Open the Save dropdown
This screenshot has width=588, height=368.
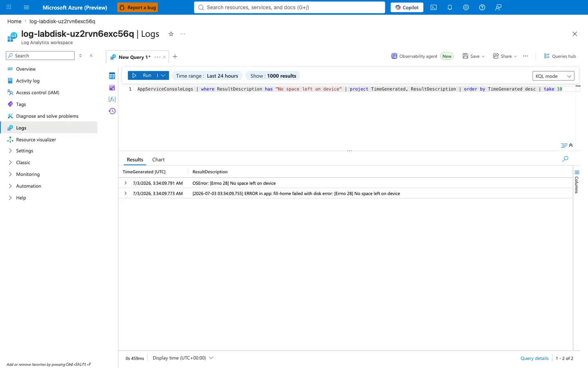click(x=474, y=56)
